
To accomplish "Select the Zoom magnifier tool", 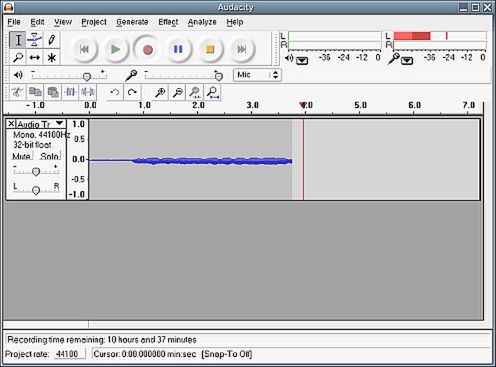I will 18,57.
